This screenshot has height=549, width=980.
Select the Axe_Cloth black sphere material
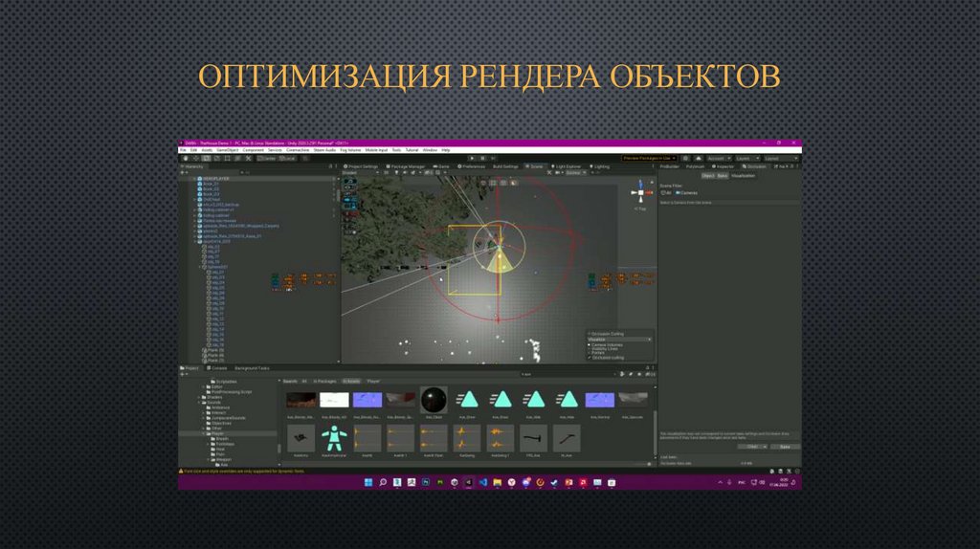[x=434, y=400]
